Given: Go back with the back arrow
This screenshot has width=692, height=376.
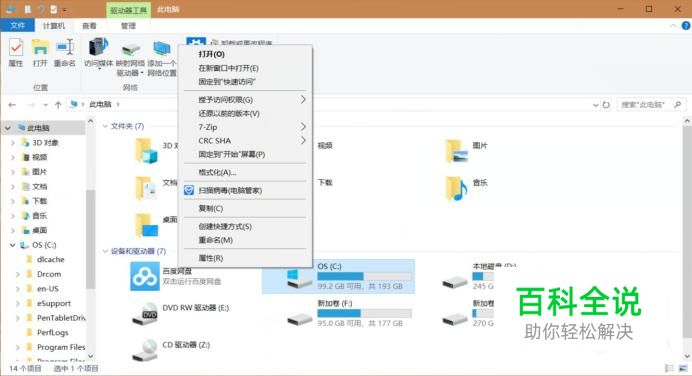Looking at the screenshot, I should [12, 105].
